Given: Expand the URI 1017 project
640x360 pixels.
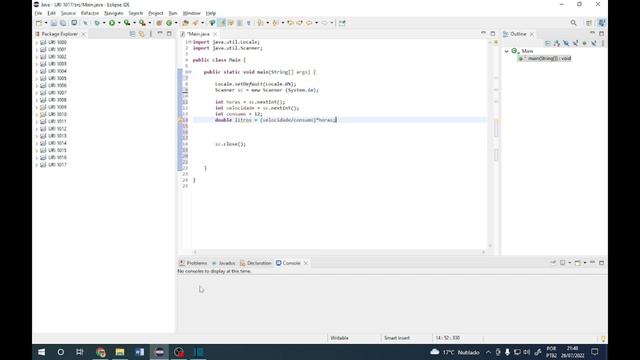Looking at the screenshot, I should 37,165.
